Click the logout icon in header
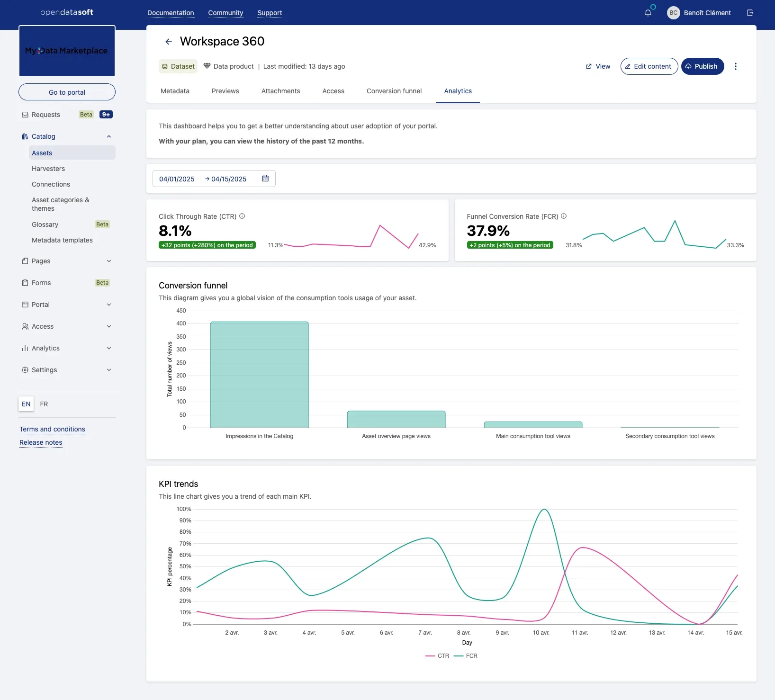Image resolution: width=775 pixels, height=700 pixels. [750, 13]
